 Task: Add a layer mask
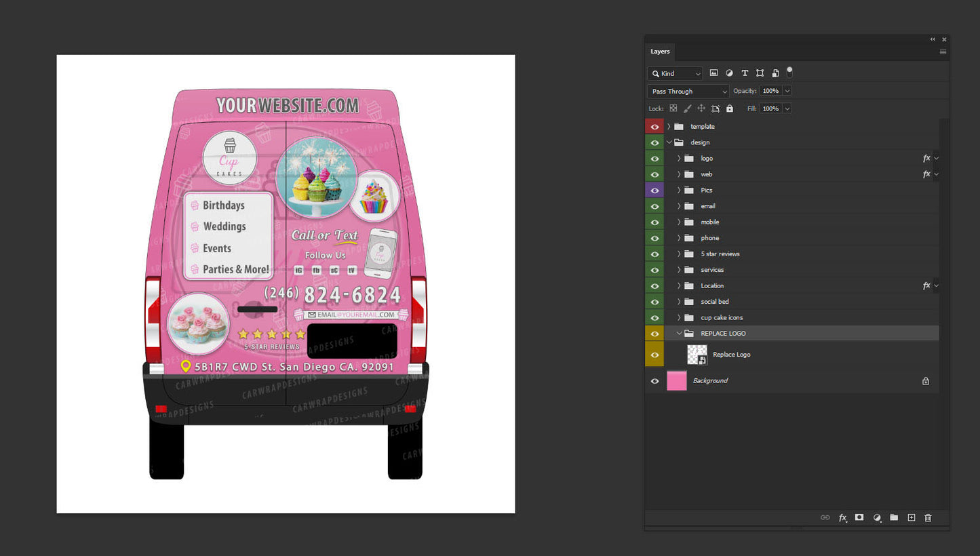pyautogui.click(x=859, y=517)
